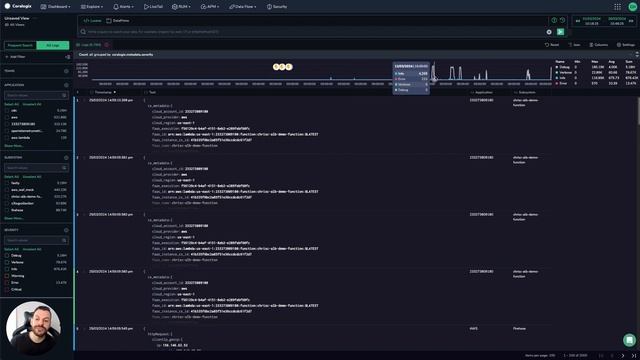The width and height of the screenshot is (640, 360).
Task: Shift time range forward arrow
Action: click(x=631, y=21)
